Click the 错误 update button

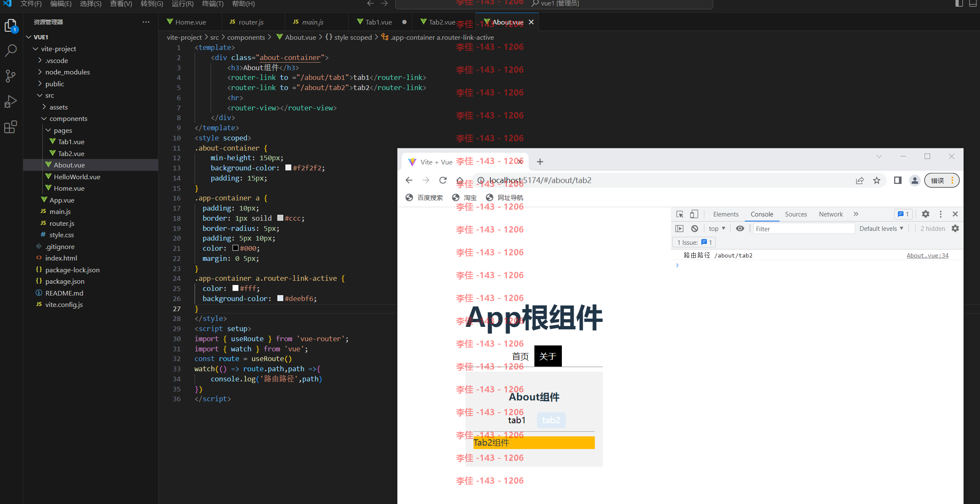(x=942, y=181)
